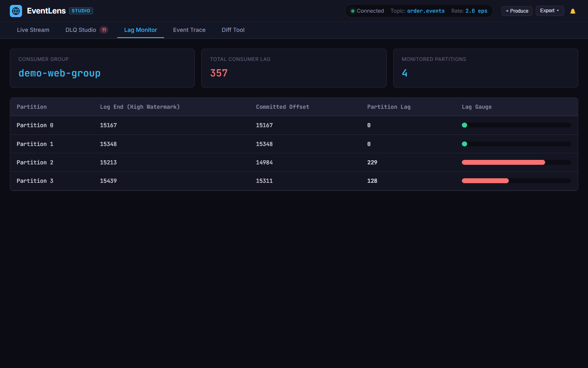The image size is (588, 368).
Task: Click the Lag Gauge column header
Action: pyautogui.click(x=477, y=107)
